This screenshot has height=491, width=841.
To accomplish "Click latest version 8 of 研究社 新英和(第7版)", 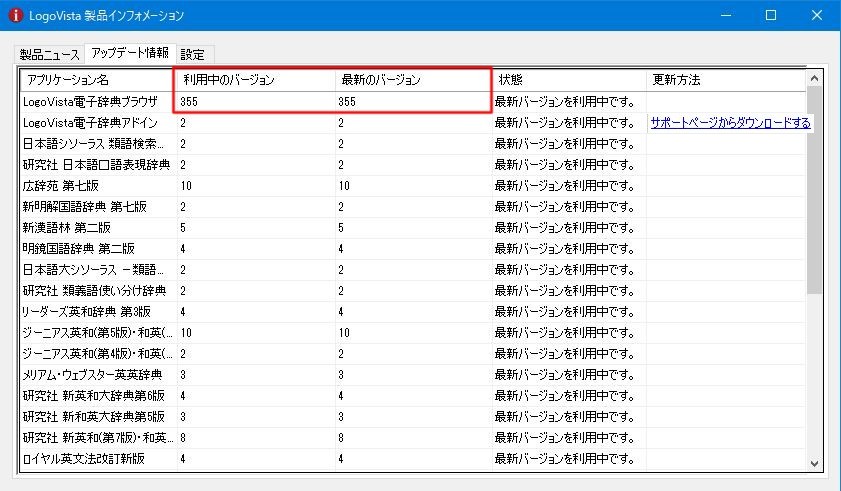I will point(341,438).
